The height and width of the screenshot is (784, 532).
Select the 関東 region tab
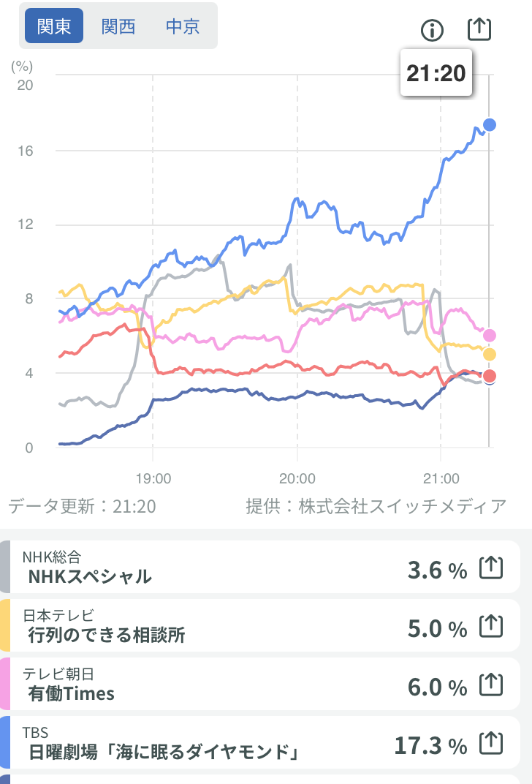54,27
